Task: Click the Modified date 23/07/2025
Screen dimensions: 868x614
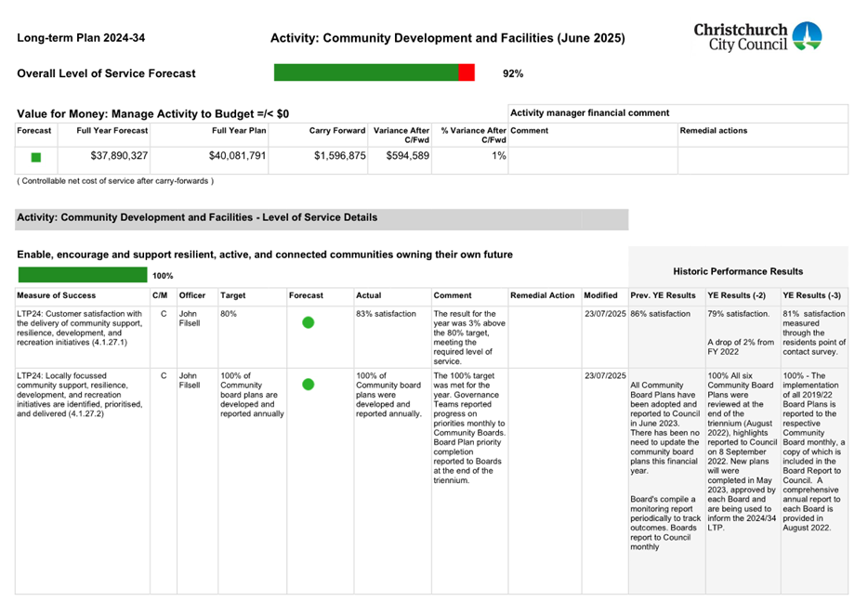Action: (604, 313)
